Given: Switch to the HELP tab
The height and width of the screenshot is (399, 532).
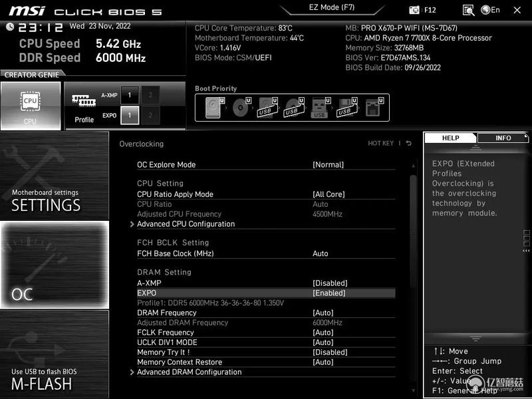Looking at the screenshot, I should point(451,138).
